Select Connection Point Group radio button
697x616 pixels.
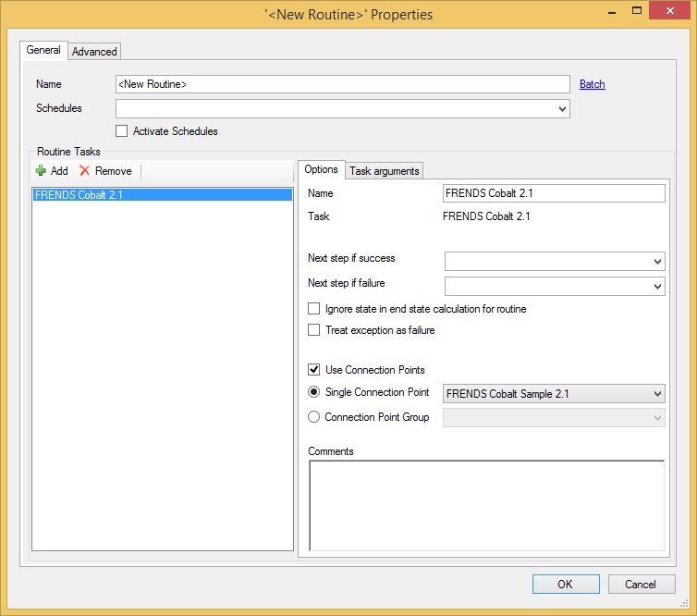[x=313, y=417]
